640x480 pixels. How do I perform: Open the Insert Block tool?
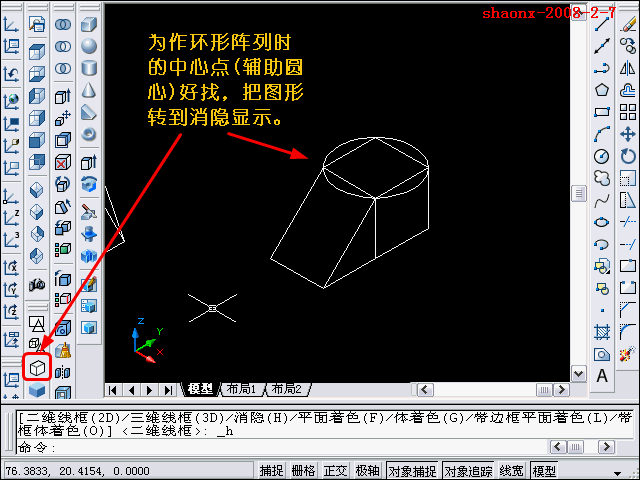(602, 267)
